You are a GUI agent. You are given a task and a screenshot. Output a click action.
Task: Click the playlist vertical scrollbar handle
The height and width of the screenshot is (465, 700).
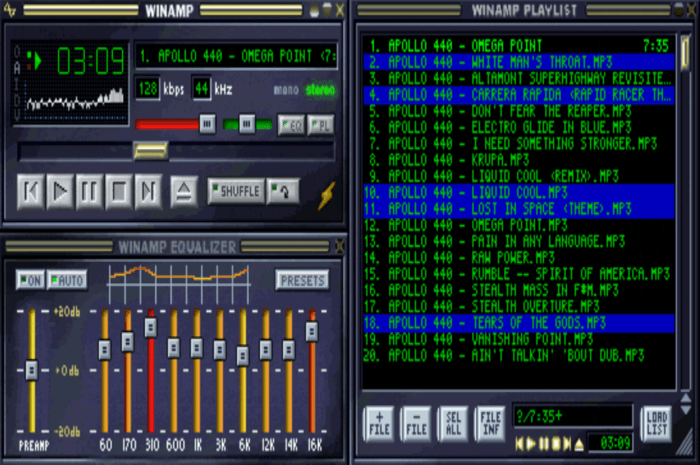coord(685,53)
